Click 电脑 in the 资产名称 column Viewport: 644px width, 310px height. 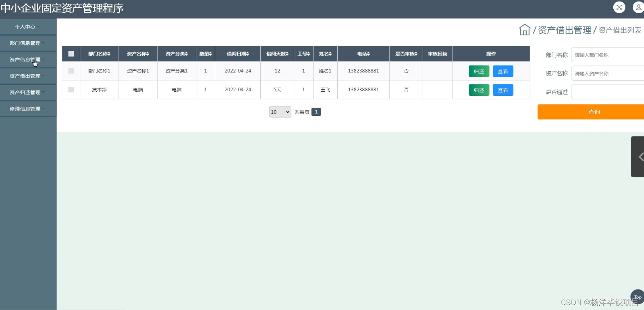[138, 90]
